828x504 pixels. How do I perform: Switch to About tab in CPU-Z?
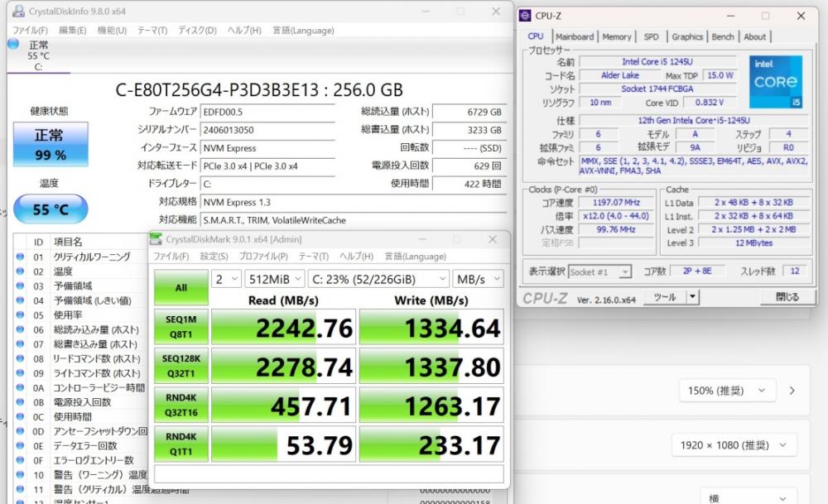pyautogui.click(x=754, y=36)
